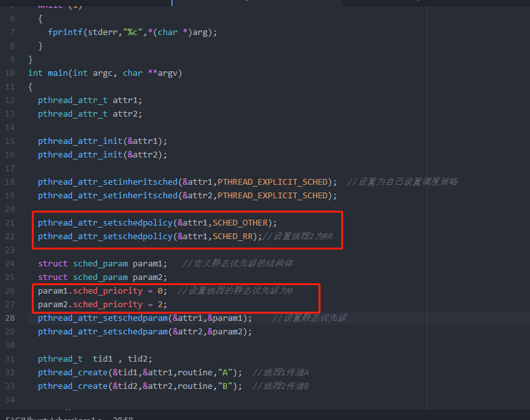Click the attr1 declaration on line 12

click(x=125, y=100)
